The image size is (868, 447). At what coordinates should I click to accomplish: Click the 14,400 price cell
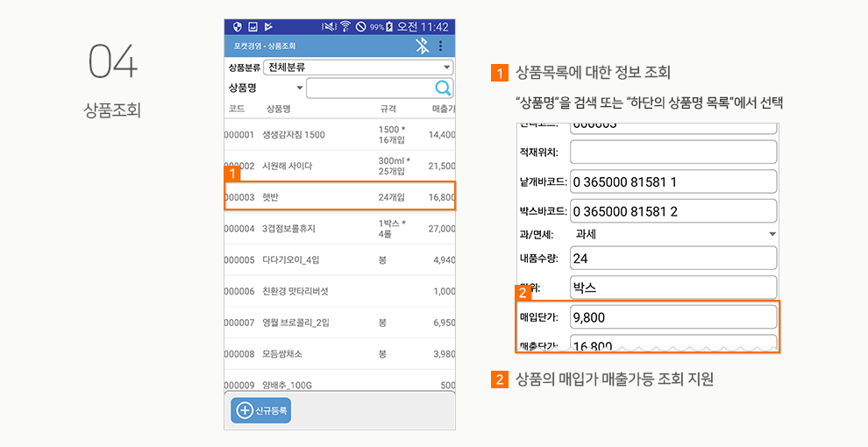pos(442,134)
